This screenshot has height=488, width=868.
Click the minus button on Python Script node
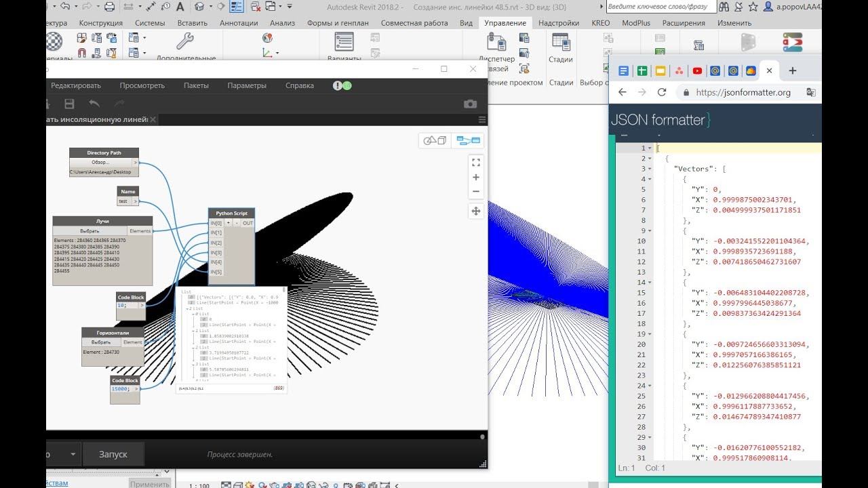tap(237, 223)
